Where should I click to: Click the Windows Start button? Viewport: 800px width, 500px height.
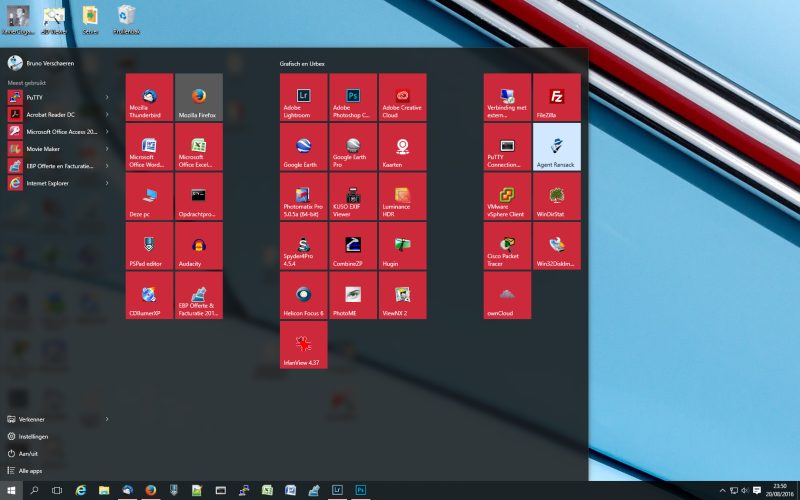point(11,490)
